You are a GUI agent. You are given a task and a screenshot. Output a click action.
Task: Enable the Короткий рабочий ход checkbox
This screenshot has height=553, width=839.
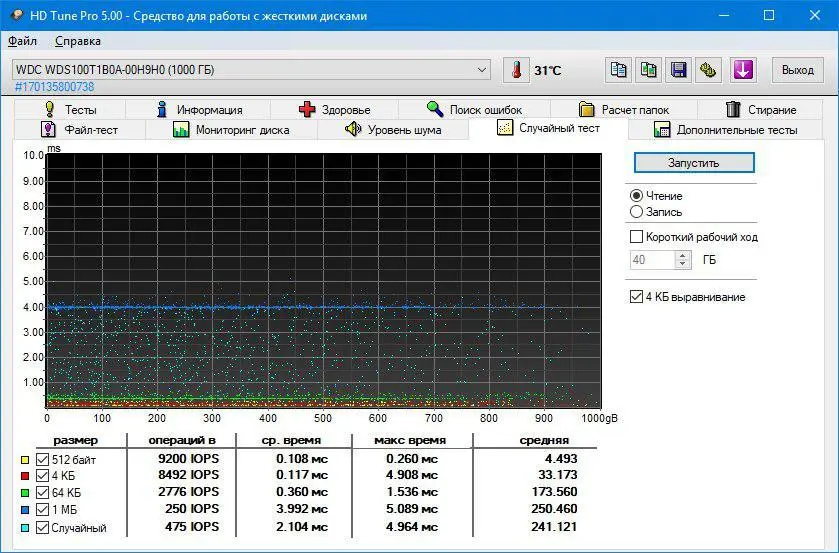point(636,237)
